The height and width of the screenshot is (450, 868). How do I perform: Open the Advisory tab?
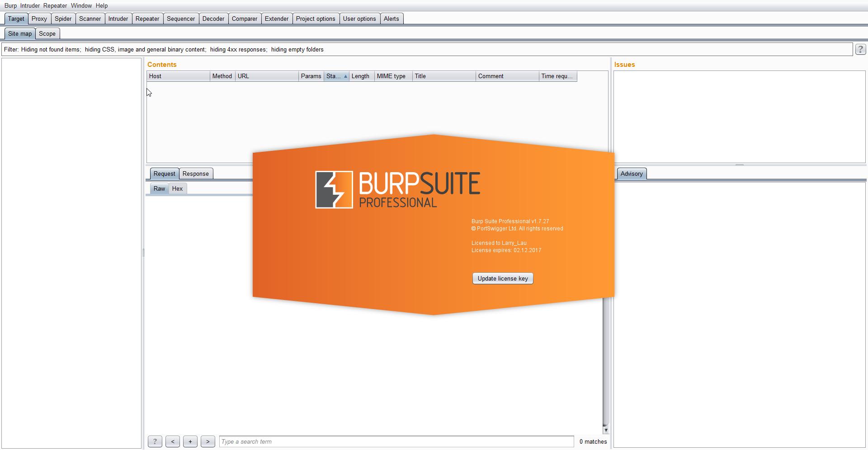(632, 174)
